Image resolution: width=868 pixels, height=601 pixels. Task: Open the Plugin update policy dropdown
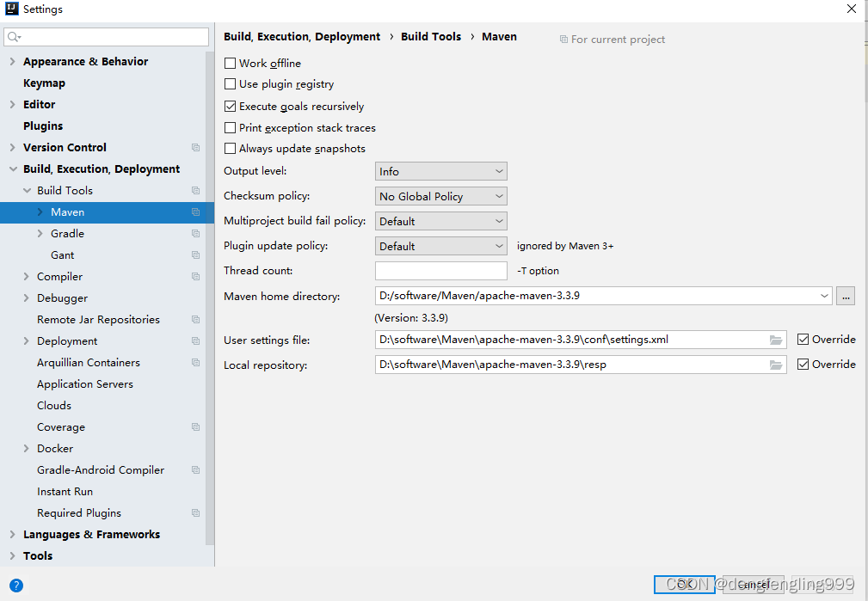coord(440,246)
